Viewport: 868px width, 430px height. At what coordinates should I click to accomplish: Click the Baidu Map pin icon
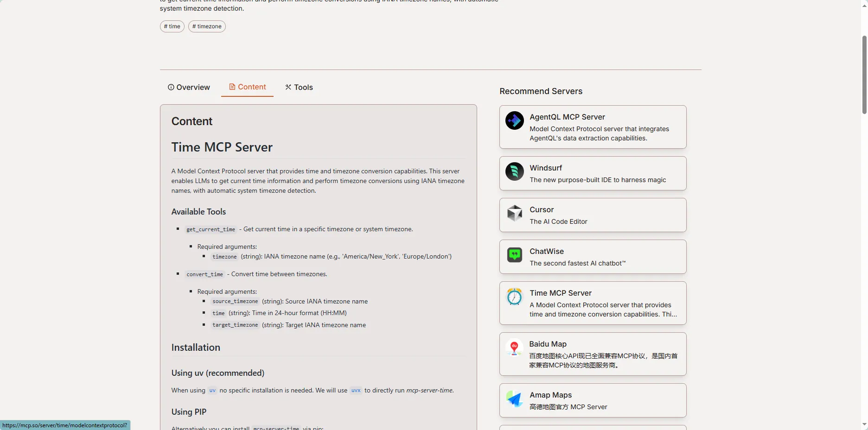point(514,348)
